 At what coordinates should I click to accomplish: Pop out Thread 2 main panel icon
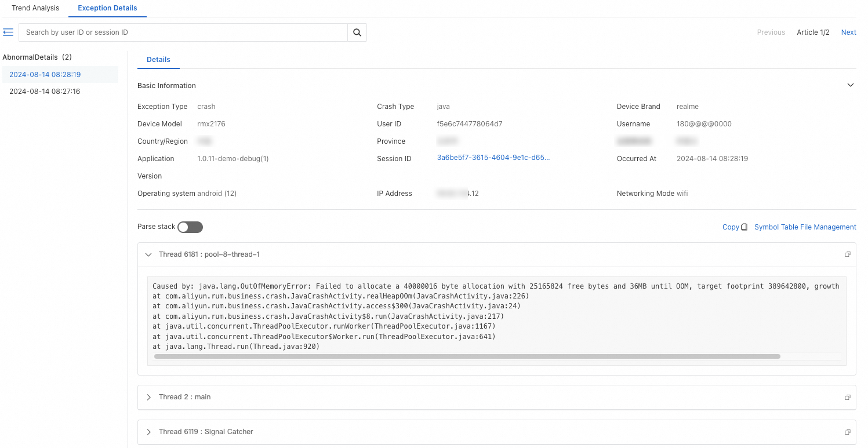[x=848, y=397]
